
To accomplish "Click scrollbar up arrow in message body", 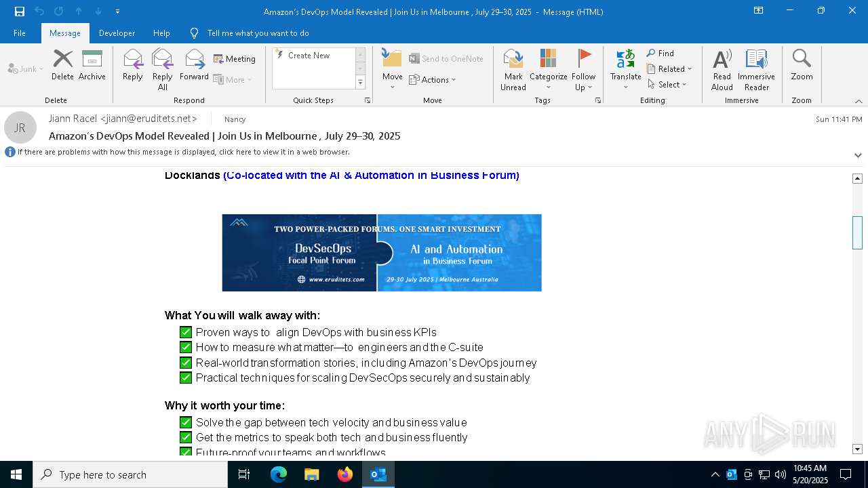I will point(857,178).
